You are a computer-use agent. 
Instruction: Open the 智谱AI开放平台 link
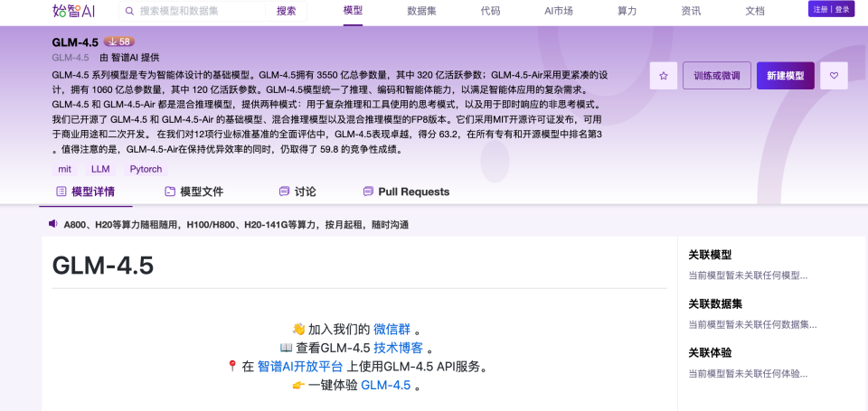300,366
